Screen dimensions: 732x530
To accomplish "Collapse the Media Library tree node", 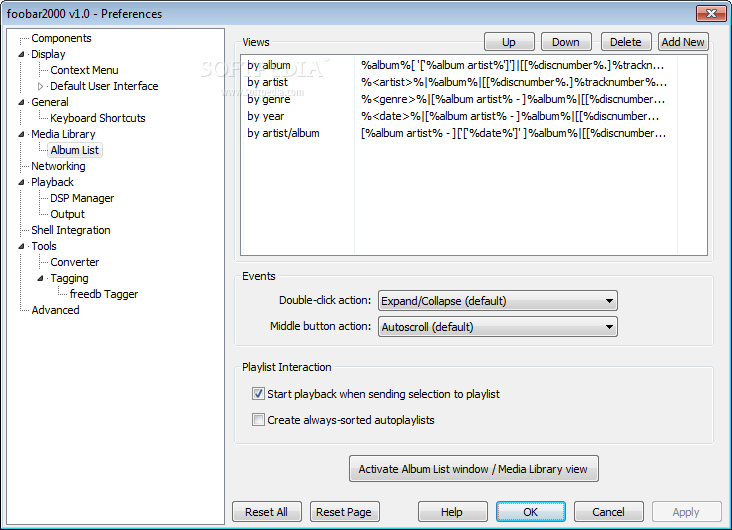I will pos(21,134).
